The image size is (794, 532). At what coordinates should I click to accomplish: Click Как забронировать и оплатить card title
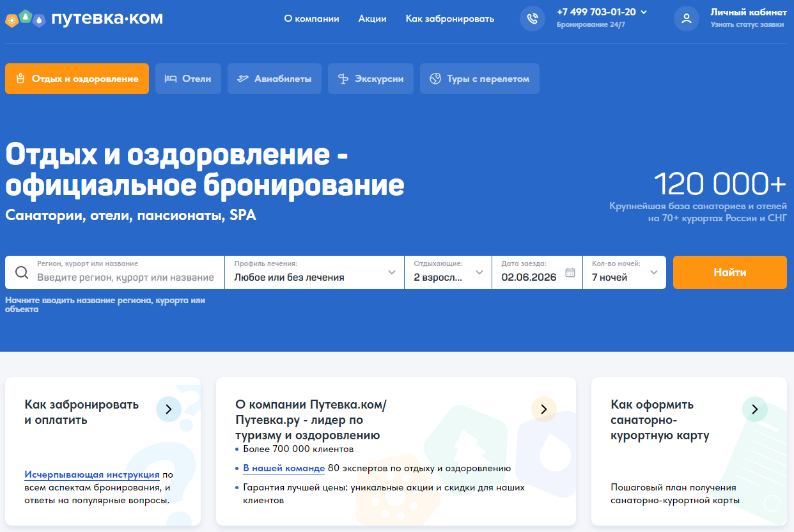(x=81, y=412)
